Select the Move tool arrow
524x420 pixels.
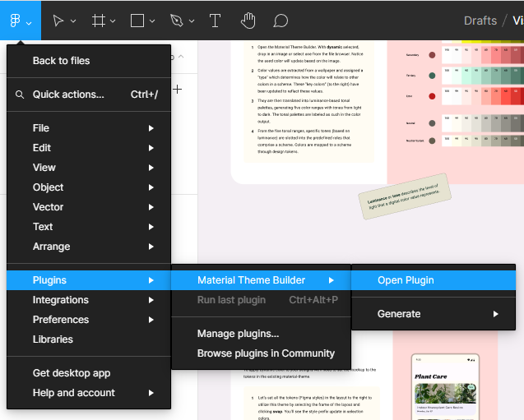coord(58,21)
